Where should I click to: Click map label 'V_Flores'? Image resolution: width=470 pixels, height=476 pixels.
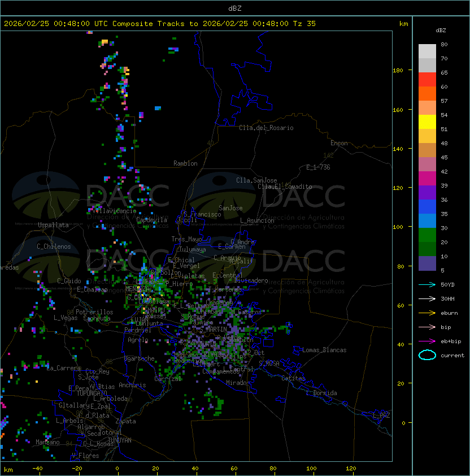85,456
